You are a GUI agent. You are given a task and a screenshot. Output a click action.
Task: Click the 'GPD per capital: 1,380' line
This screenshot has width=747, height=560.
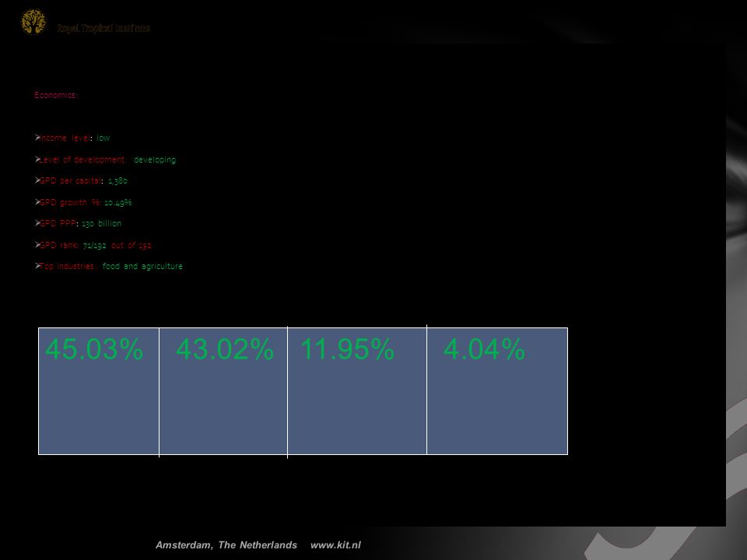click(x=81, y=180)
